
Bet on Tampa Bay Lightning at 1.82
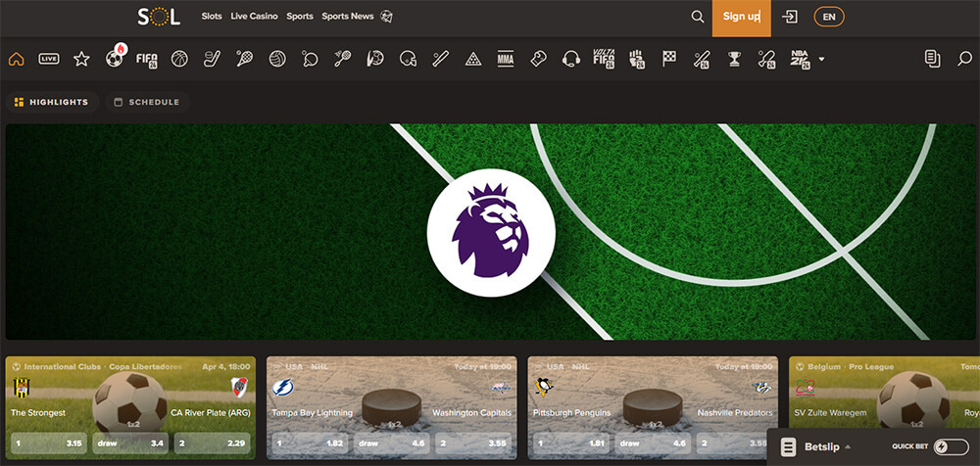point(310,443)
